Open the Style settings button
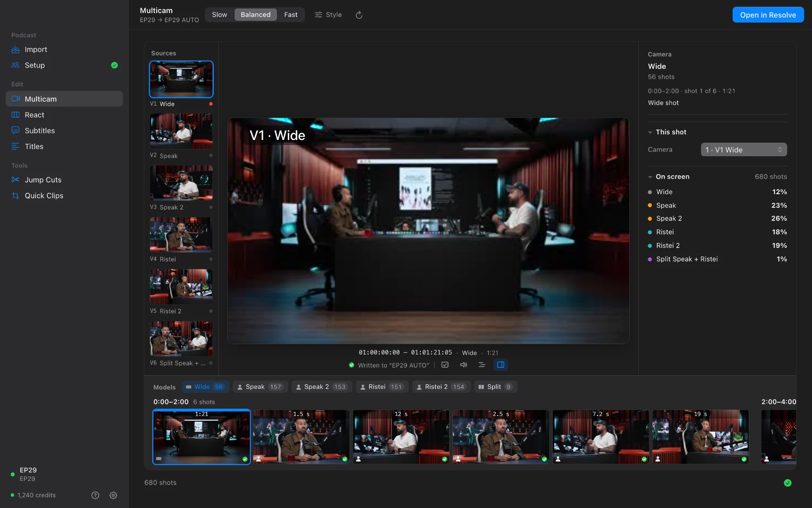The width and height of the screenshot is (812, 508). point(328,15)
